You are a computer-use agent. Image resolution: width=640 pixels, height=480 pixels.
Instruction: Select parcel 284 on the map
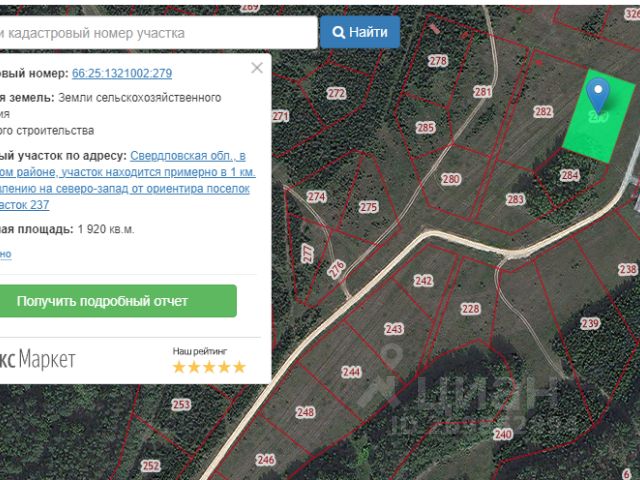pyautogui.click(x=569, y=176)
